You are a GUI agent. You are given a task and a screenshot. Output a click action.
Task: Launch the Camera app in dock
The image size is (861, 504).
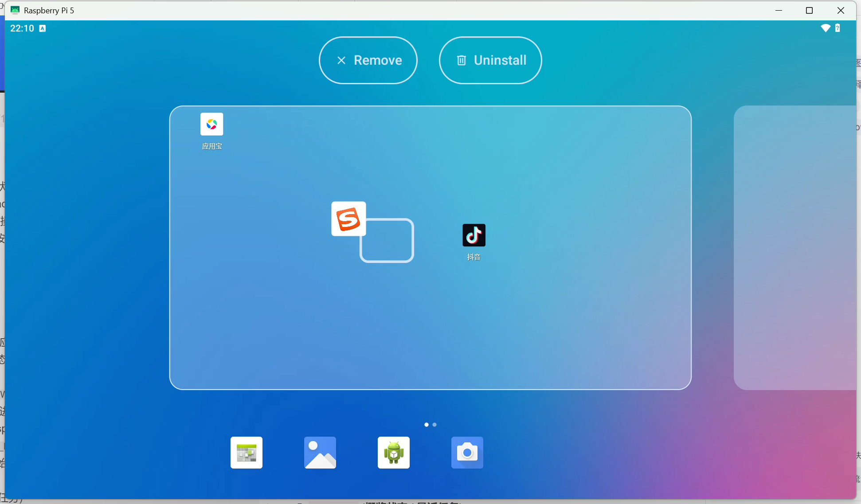point(467,453)
